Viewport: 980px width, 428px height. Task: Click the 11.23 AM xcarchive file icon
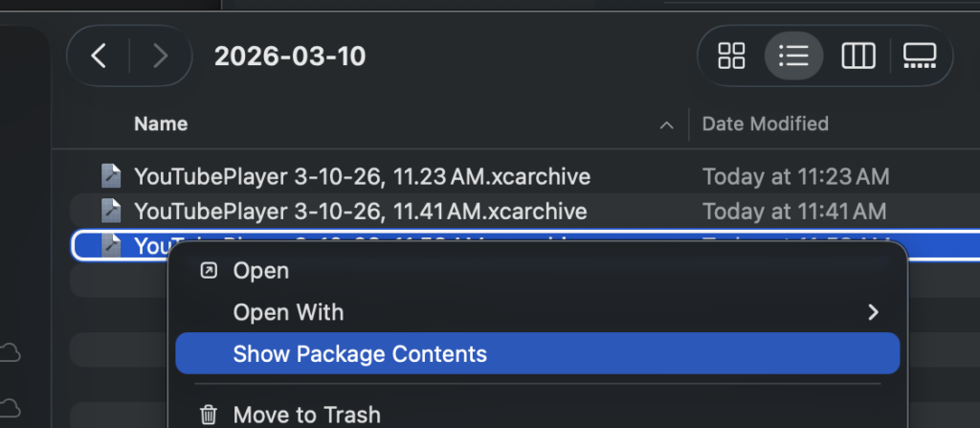coord(112,176)
